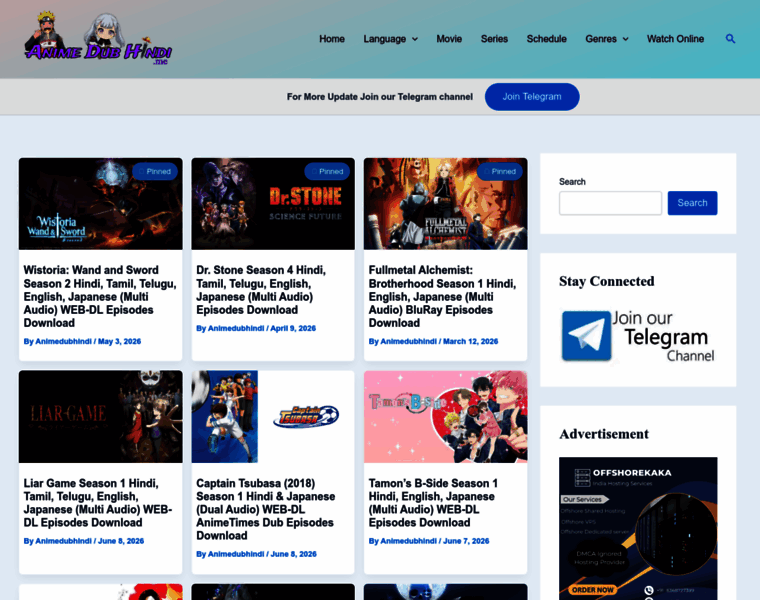Open the Watch Online menu item

675,39
